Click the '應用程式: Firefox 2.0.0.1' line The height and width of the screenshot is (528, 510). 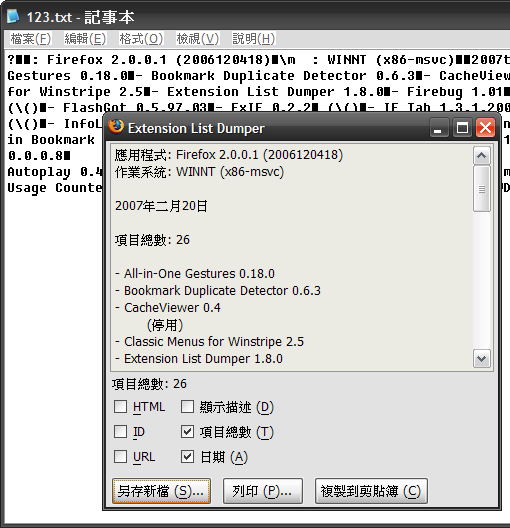229,155
